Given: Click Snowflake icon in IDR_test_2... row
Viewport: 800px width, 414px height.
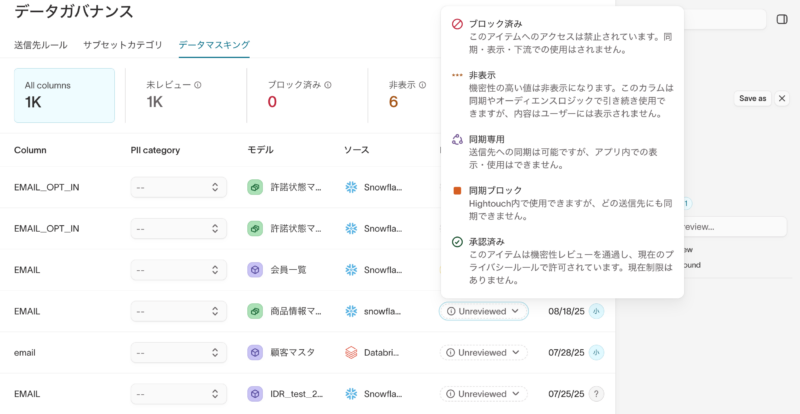Looking at the screenshot, I should [351, 394].
